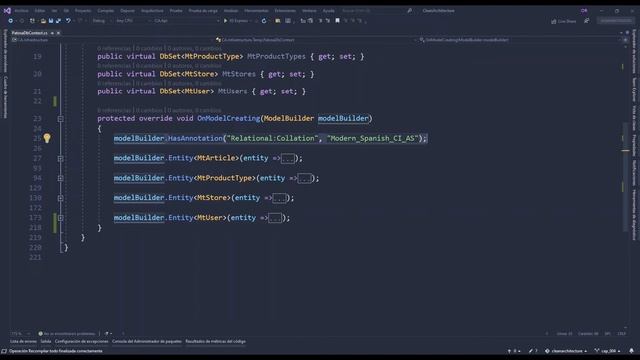
Task: Click the notifications bell in status bar
Action: [x=631, y=351]
